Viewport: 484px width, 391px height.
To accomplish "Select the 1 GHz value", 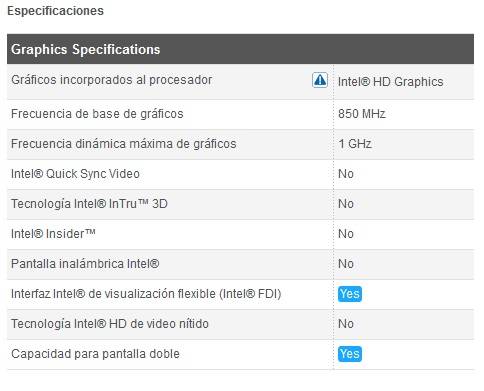I will pyautogui.click(x=355, y=144).
